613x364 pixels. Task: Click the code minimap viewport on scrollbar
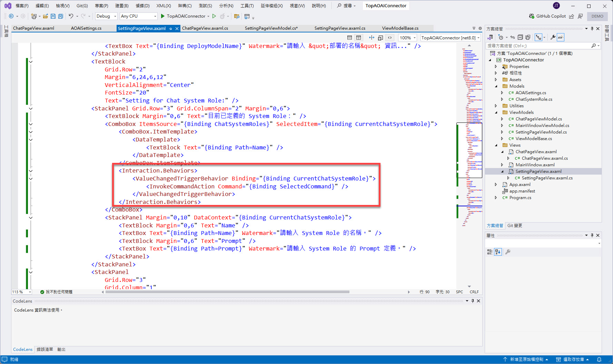click(469, 150)
